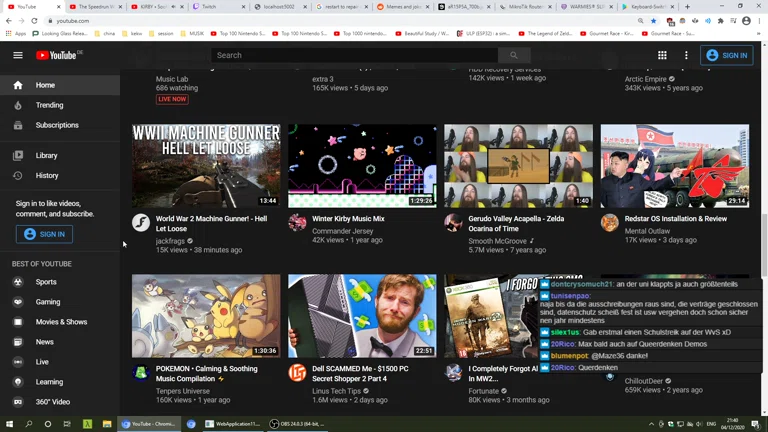Viewport: 768px width, 432px height.
Task: Select Gaming under Best of YouTube
Action: click(48, 302)
